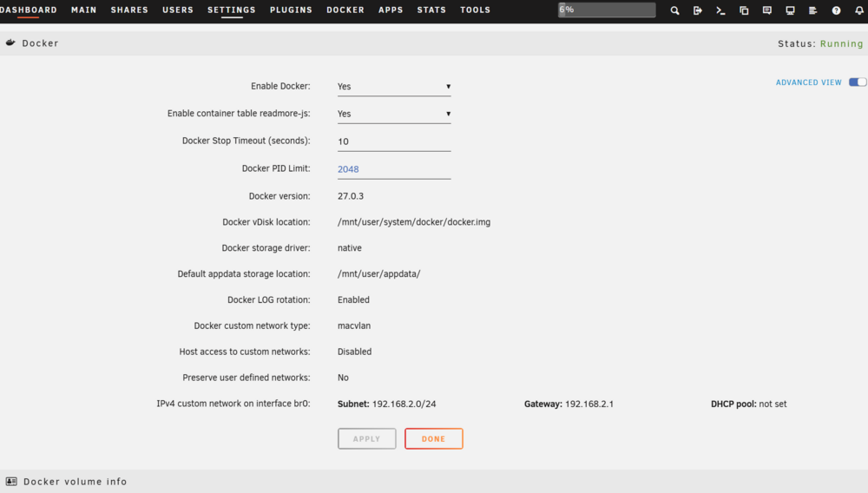Click the DHCP pool not set text

(748, 404)
